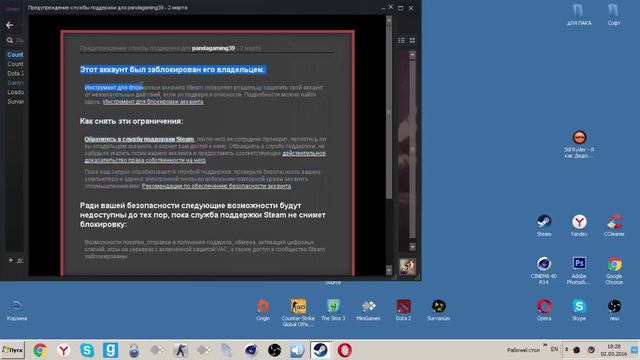The width and height of the screenshot is (640, 360).
Task: Select the highlighted 'Count' entry in library list
Action: 15,55
